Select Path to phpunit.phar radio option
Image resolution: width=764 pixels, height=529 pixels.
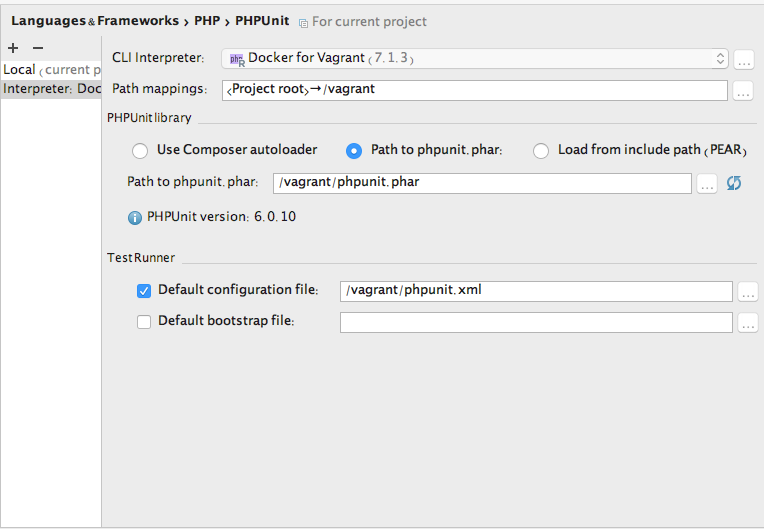click(x=354, y=151)
